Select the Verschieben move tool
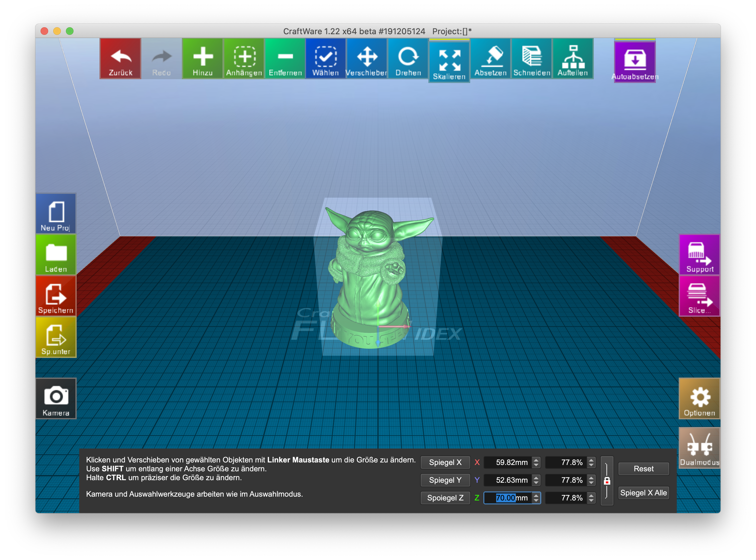Viewport: 756px width, 560px height. point(367,58)
